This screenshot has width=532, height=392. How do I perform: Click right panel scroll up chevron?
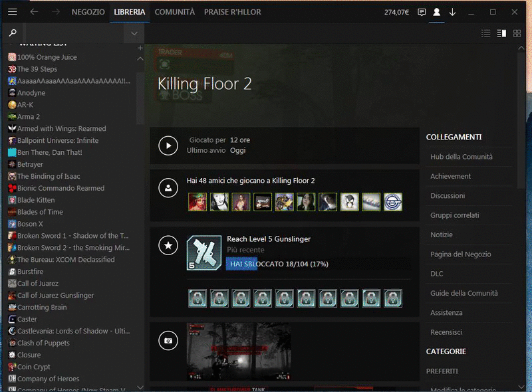(x=521, y=49)
